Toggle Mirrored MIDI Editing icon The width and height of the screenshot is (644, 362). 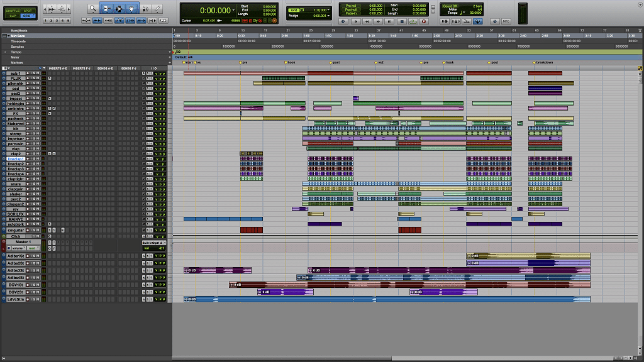[108, 21]
